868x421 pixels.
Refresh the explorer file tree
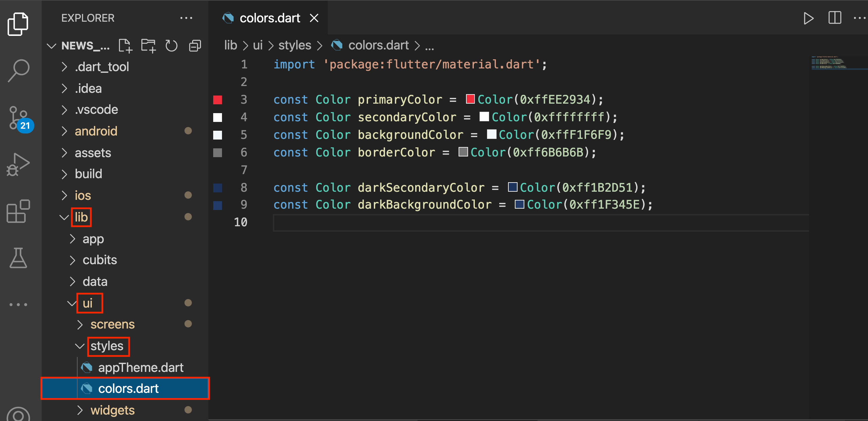click(x=171, y=46)
